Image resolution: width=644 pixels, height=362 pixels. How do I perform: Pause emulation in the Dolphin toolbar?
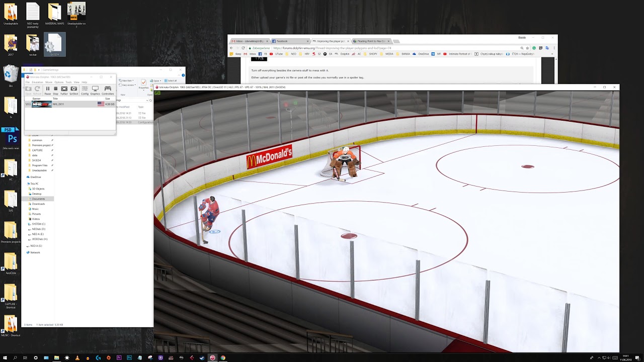click(x=48, y=89)
